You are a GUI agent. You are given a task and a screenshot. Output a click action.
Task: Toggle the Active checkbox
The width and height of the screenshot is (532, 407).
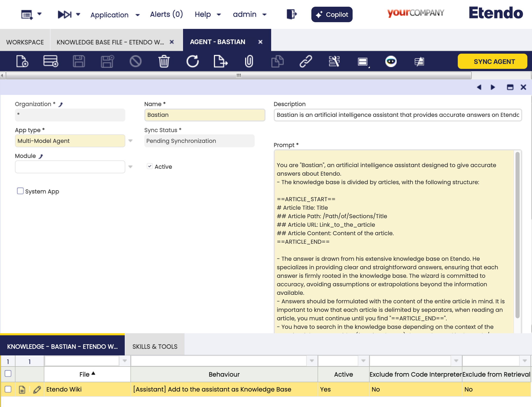pyautogui.click(x=150, y=166)
